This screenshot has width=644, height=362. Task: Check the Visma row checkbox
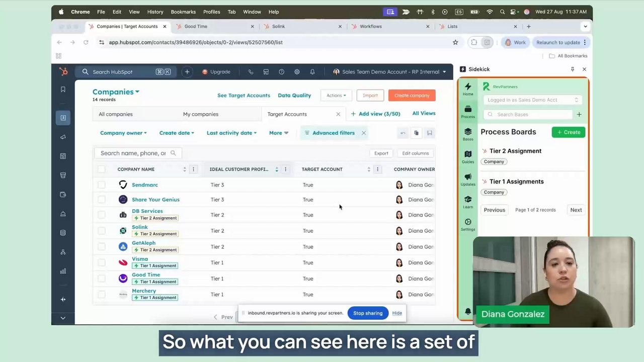click(x=102, y=262)
